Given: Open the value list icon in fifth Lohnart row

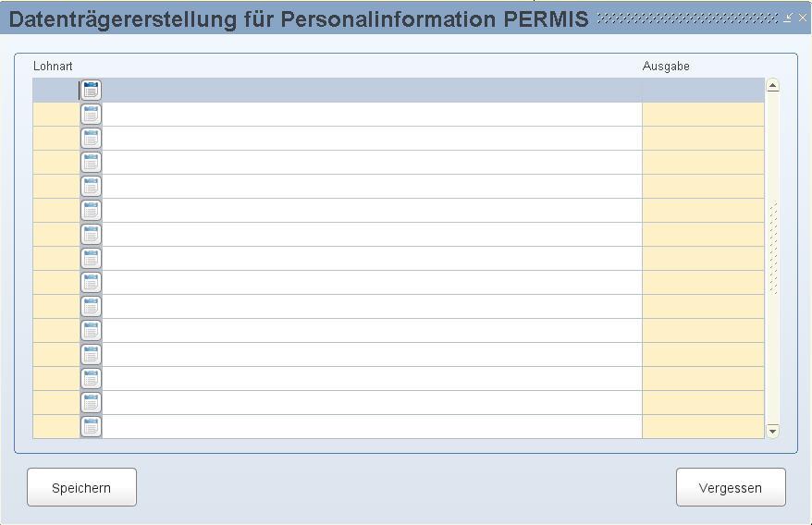Looking at the screenshot, I should 91,187.
